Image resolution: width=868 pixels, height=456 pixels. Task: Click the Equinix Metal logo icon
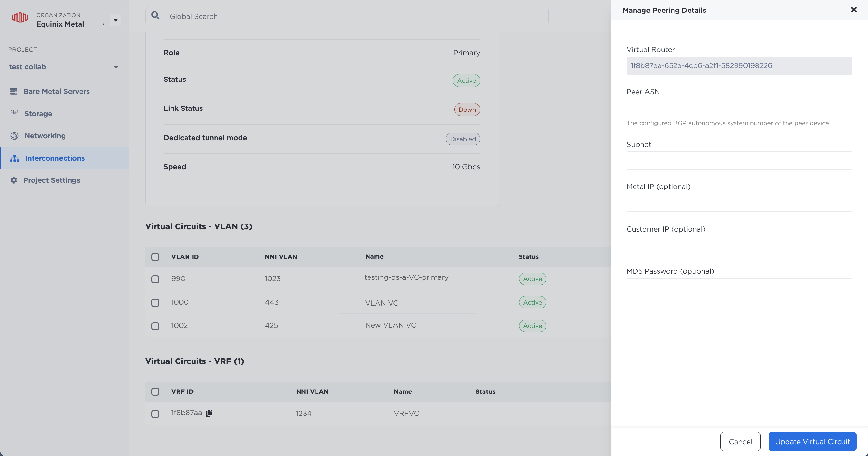[x=20, y=18]
